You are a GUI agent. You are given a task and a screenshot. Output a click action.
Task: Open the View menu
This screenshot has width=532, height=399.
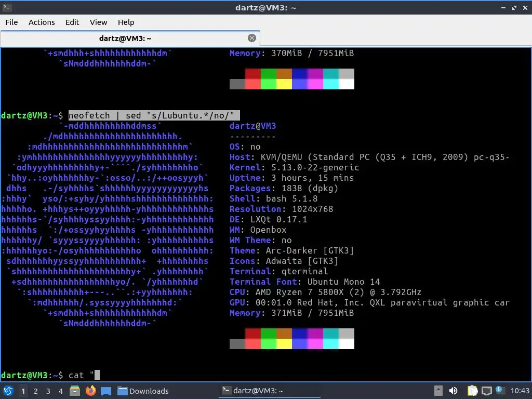click(98, 22)
